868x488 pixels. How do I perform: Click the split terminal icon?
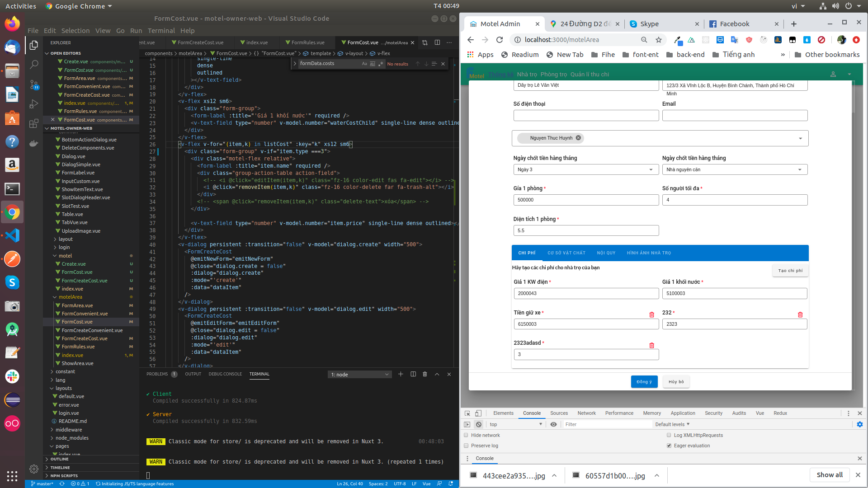[x=413, y=374]
